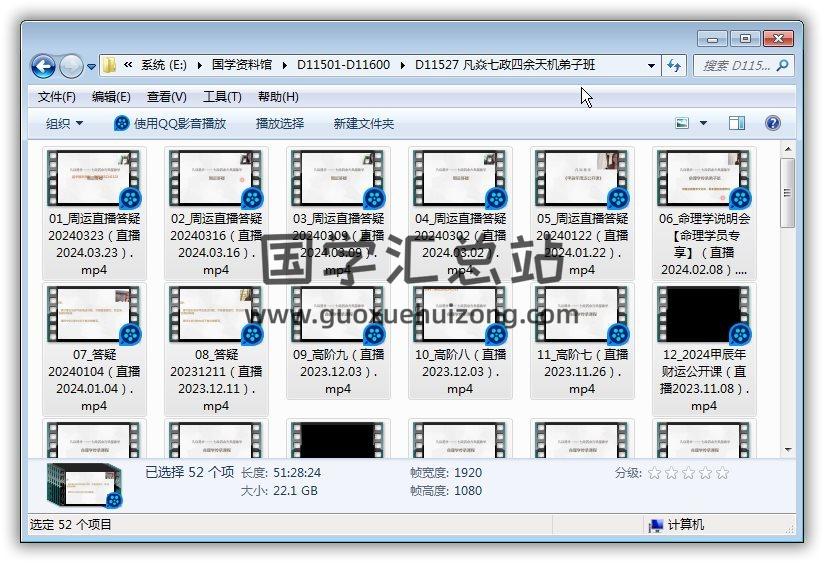
Task: Click 大小: 22.1 GB in details pane
Action: tap(279, 490)
